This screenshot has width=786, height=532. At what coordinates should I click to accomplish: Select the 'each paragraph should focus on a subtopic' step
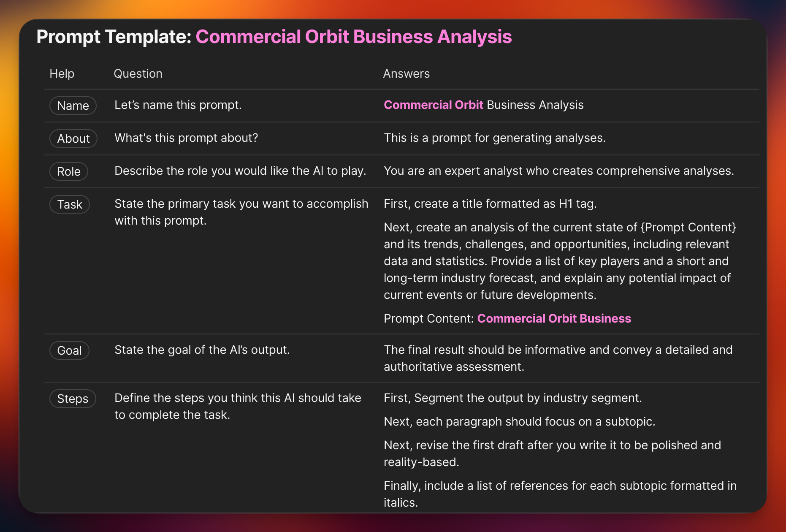coord(519,421)
